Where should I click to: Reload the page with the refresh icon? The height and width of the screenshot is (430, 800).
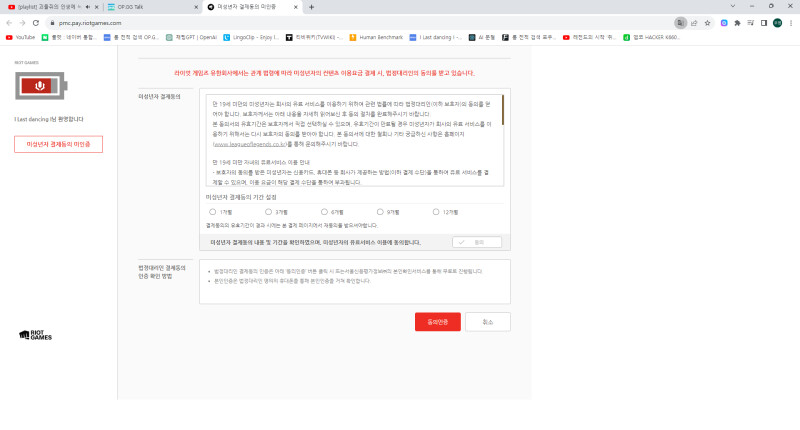point(37,21)
